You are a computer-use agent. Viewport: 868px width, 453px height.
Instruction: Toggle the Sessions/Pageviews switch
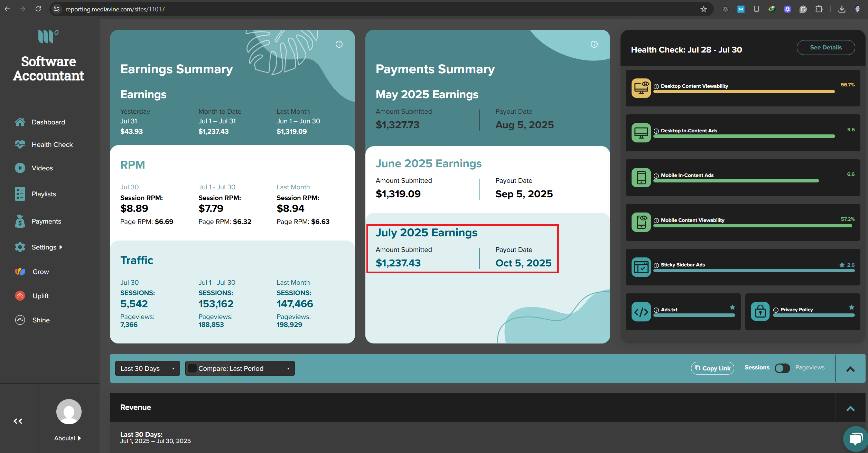(782, 368)
